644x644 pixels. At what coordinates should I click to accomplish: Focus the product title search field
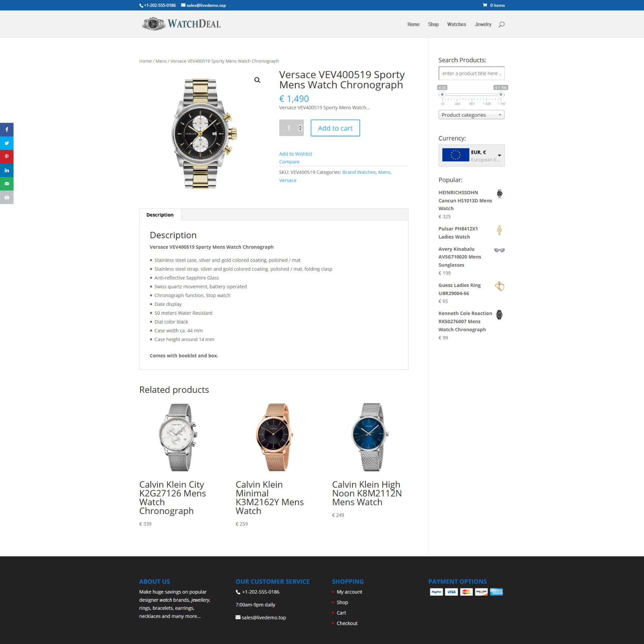tap(471, 73)
